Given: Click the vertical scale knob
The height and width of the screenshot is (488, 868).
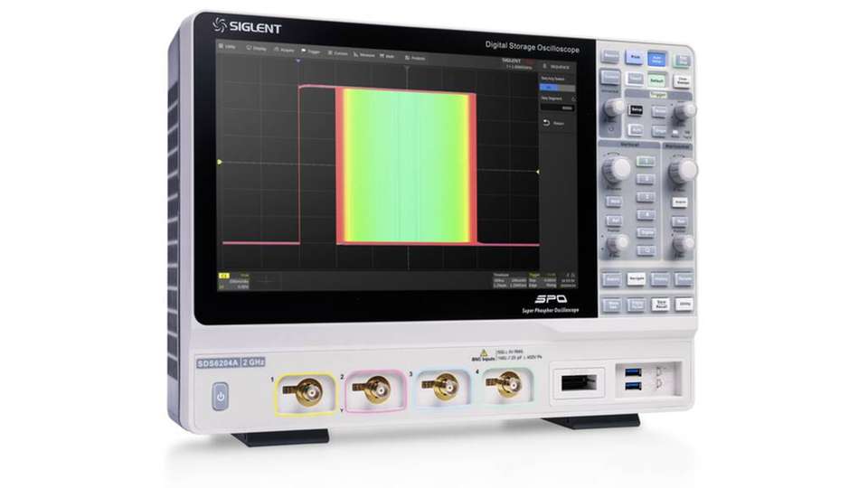Looking at the screenshot, I should click(x=616, y=168).
